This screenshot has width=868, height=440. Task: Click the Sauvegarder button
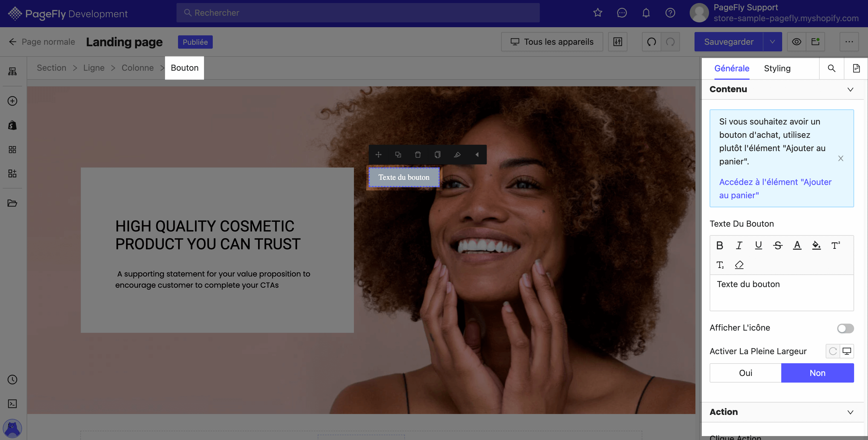click(x=728, y=42)
